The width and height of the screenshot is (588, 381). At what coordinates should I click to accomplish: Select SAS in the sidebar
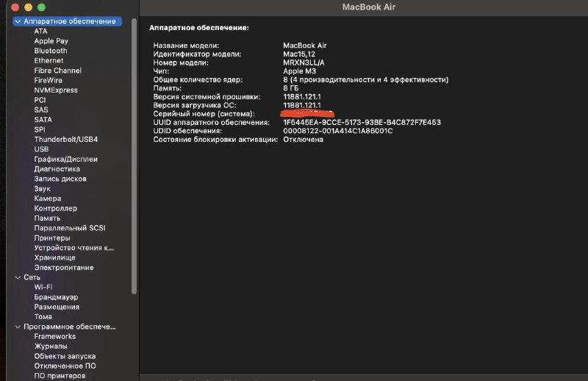[41, 110]
